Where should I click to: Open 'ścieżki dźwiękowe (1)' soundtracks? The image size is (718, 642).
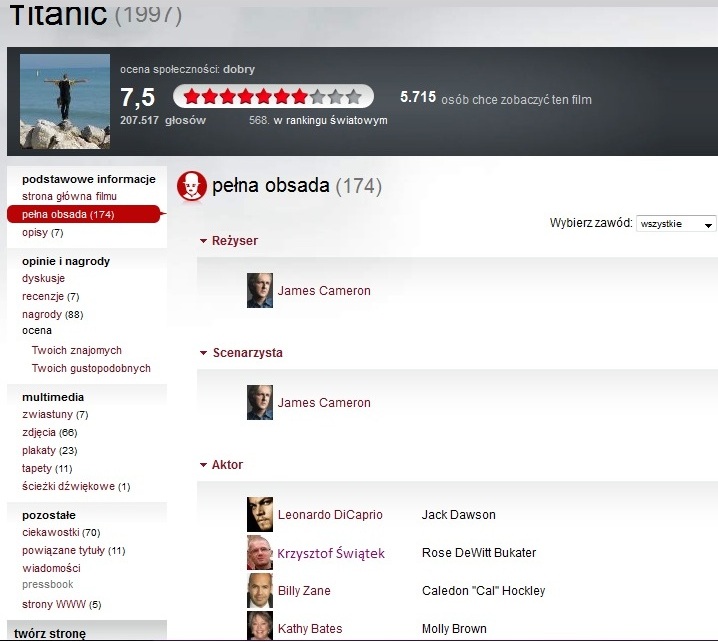coord(76,487)
